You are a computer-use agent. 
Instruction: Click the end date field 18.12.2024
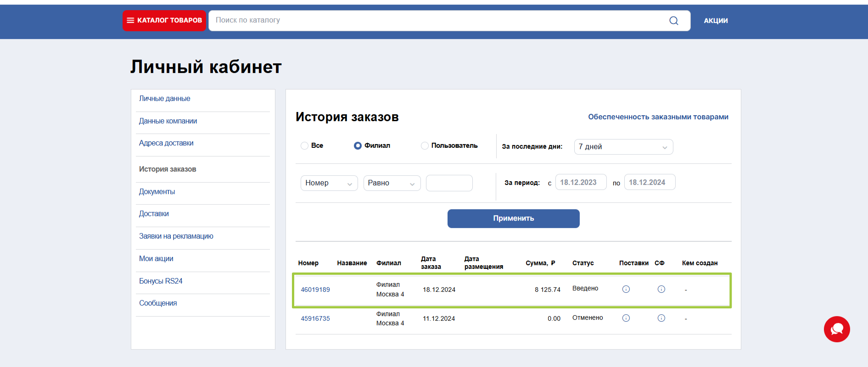point(650,182)
